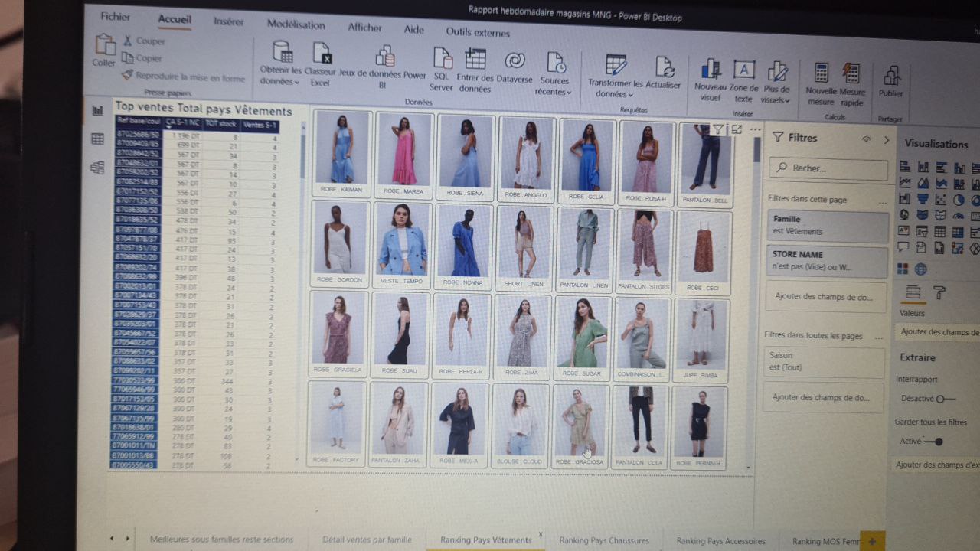Select the Saison est (Tout) filter card
The width and height of the screenshot is (980, 551).
click(x=824, y=361)
